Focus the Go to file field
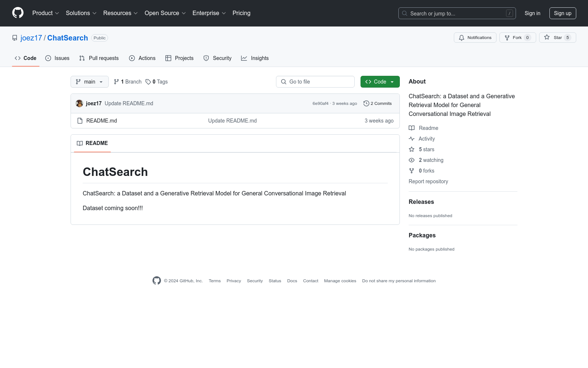 [315, 82]
